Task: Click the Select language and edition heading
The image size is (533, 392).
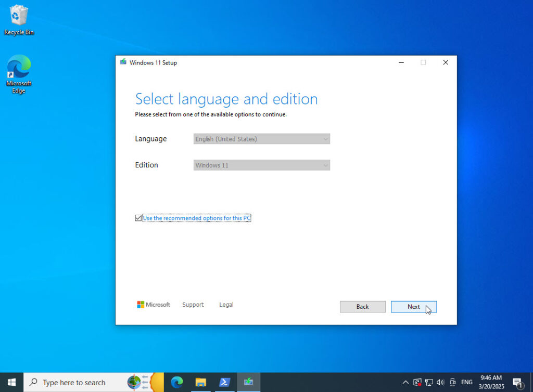Action: pyautogui.click(x=226, y=99)
